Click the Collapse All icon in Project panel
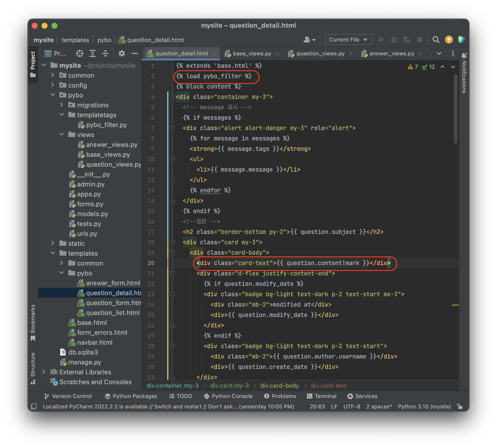The image size is (497, 448). coord(105,53)
